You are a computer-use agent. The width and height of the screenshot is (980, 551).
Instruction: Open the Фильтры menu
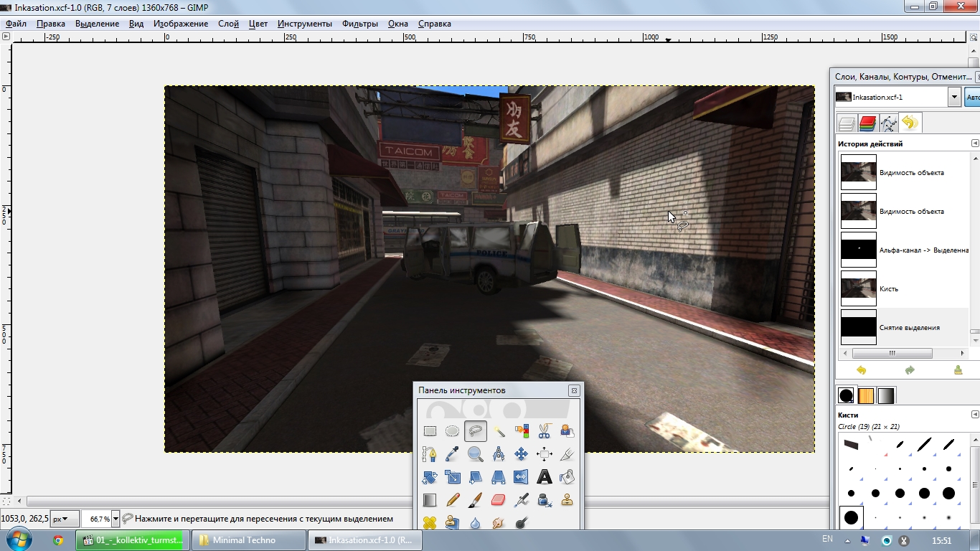[359, 24]
